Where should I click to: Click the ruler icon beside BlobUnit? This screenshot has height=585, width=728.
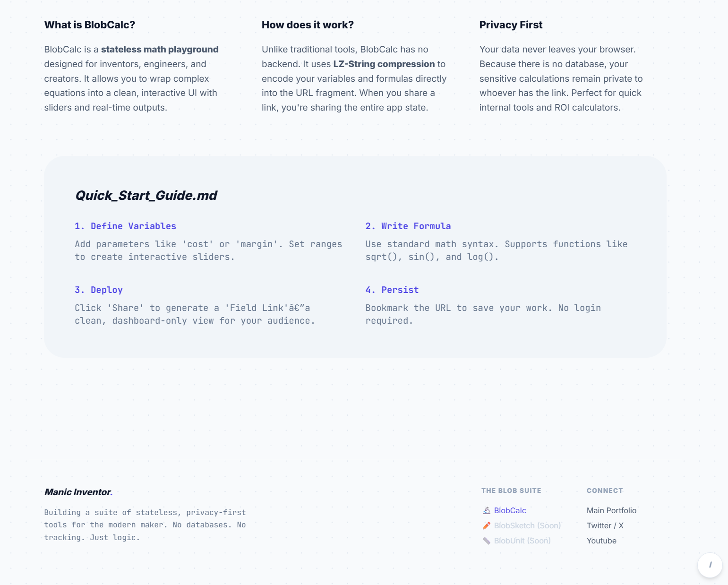pos(486,541)
